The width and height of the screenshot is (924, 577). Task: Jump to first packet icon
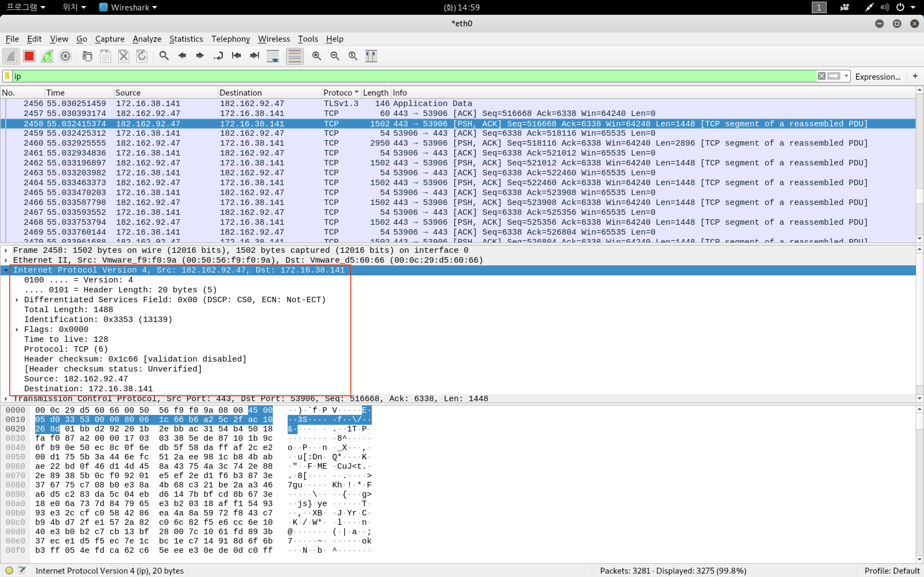pos(236,56)
